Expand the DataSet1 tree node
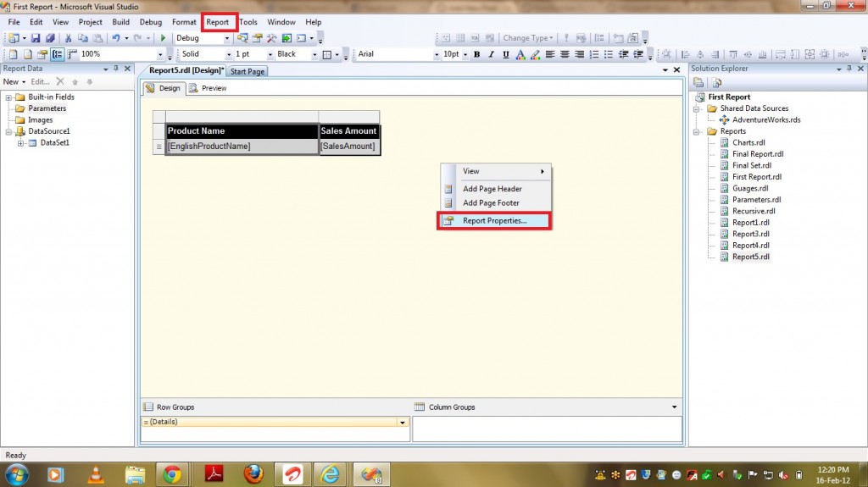Viewport: 868px width, 487px height. [x=20, y=143]
